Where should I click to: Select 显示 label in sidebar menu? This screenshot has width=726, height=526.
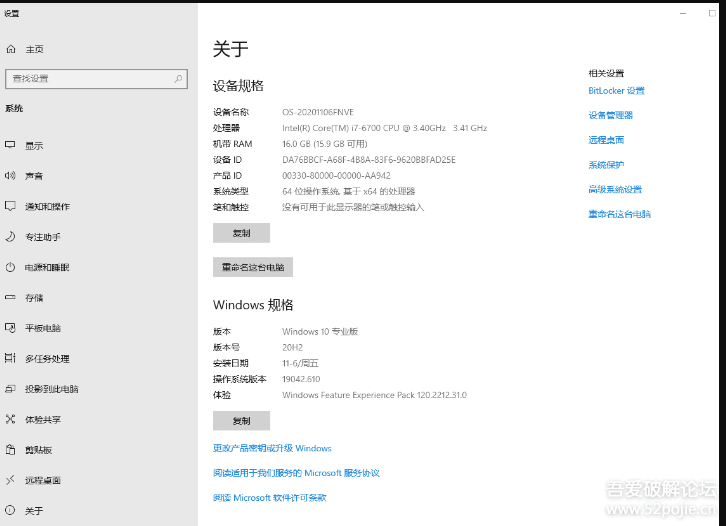pyautogui.click(x=34, y=146)
